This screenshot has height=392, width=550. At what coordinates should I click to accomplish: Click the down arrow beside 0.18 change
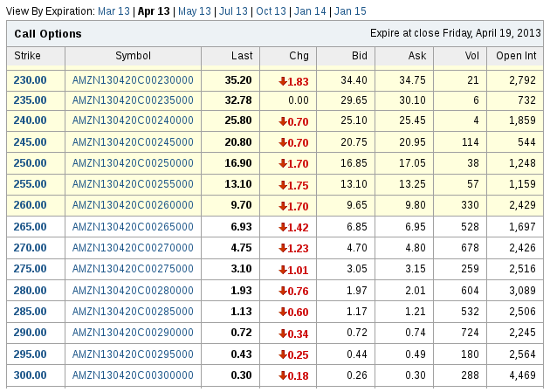tap(283, 376)
